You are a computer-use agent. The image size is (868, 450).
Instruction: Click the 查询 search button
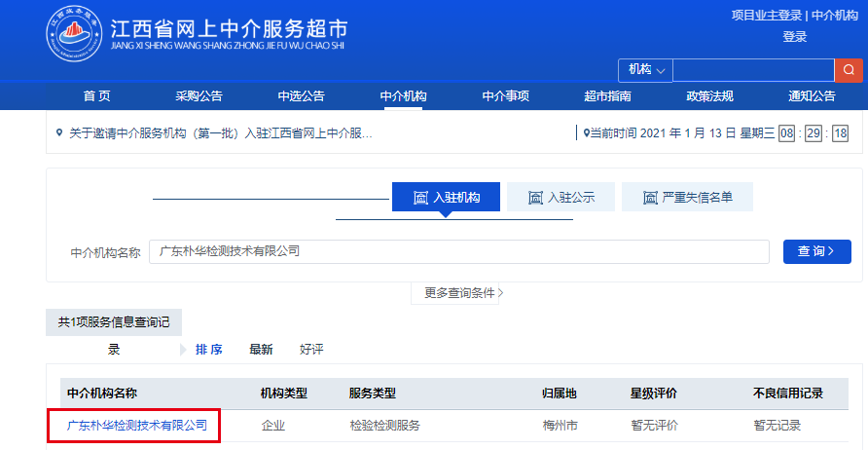(816, 251)
